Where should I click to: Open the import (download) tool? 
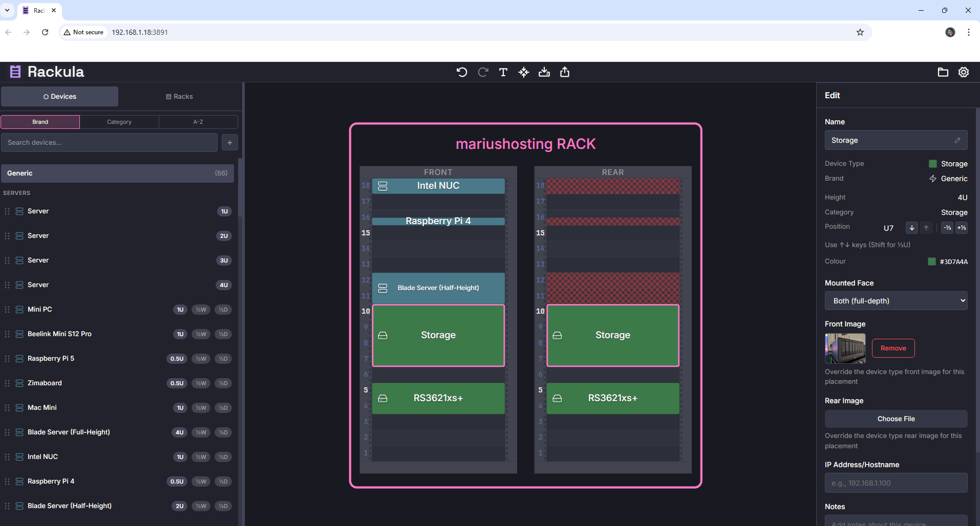click(x=544, y=72)
